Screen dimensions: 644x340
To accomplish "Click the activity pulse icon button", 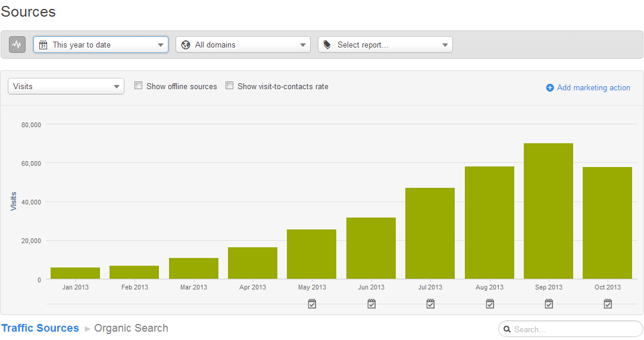I will coord(17,45).
